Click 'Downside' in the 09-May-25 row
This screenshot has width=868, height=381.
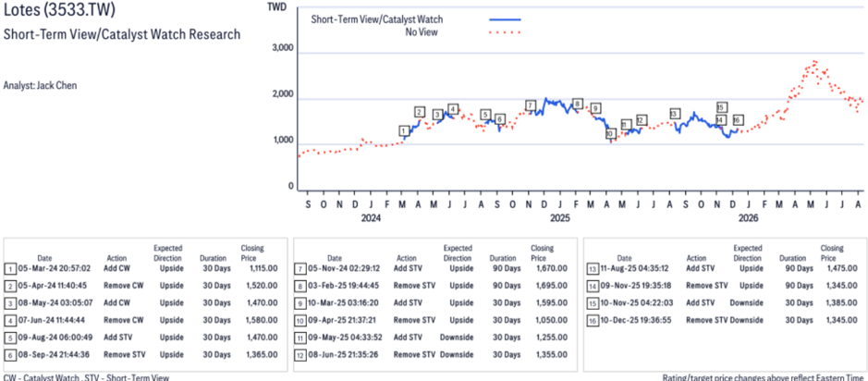click(x=457, y=338)
